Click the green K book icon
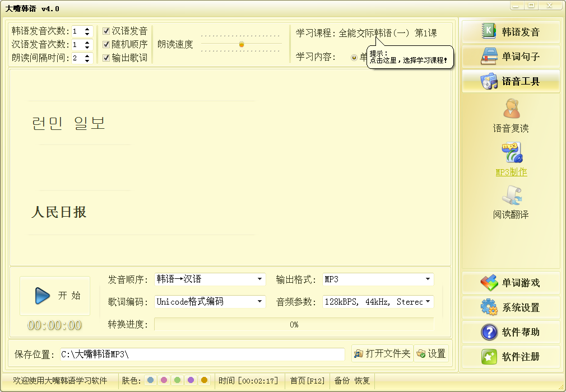566x392 pixels. pyautogui.click(x=489, y=31)
